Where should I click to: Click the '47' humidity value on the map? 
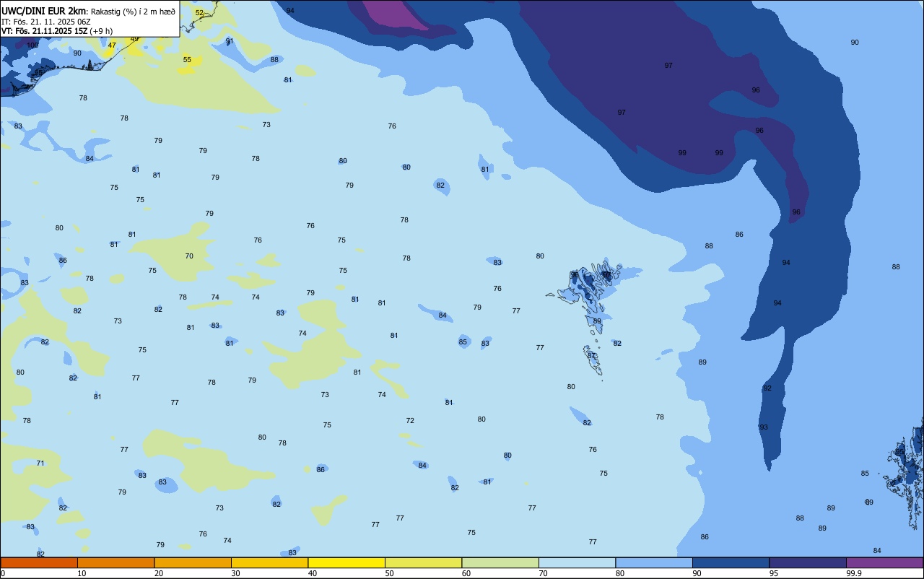pos(112,45)
